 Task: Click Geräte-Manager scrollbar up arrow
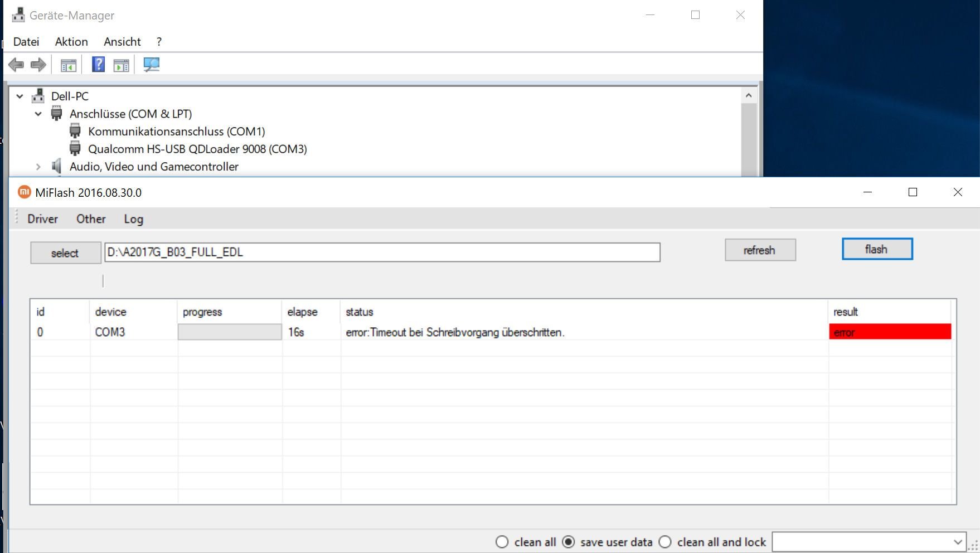click(749, 95)
